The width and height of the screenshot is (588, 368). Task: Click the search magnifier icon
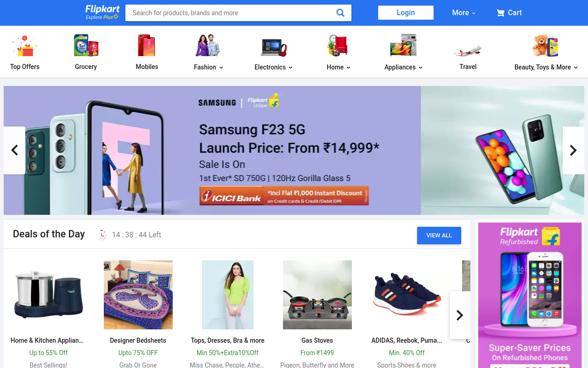[x=340, y=13]
